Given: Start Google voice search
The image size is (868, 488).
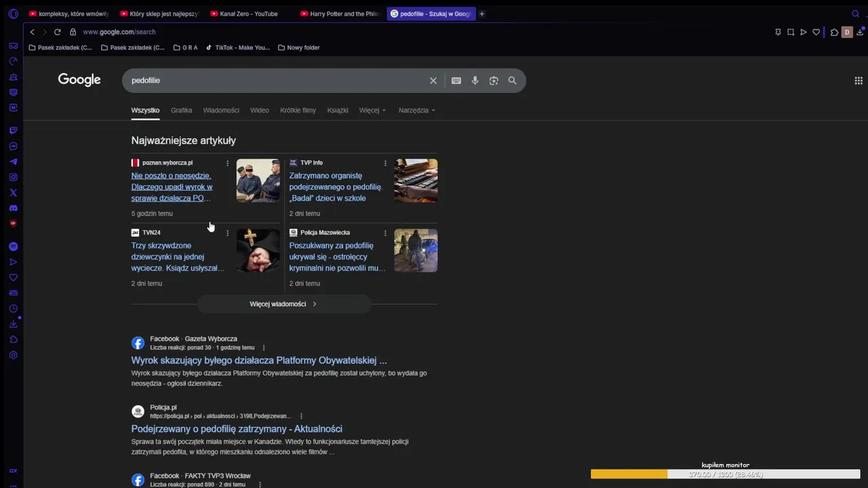Looking at the screenshot, I should (x=475, y=81).
